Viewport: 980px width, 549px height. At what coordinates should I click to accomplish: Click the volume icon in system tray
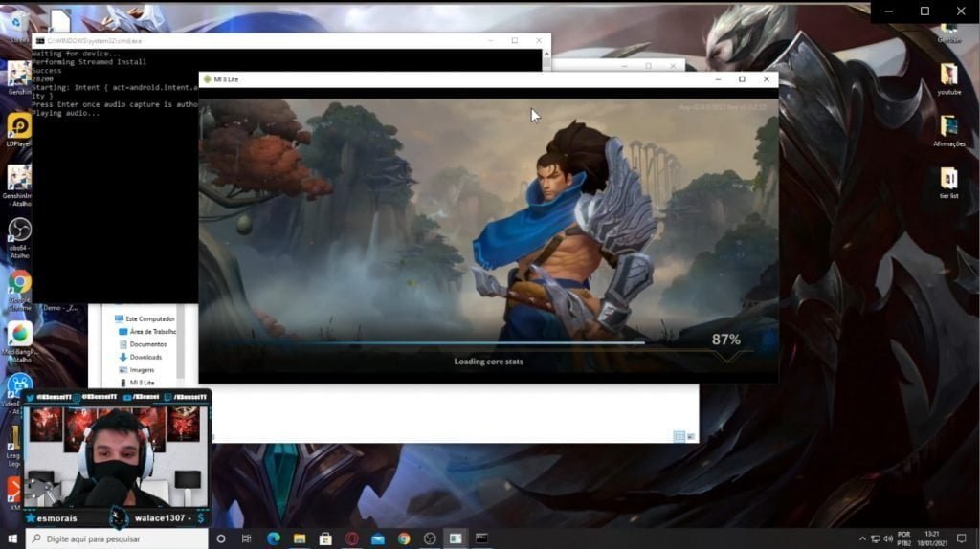coord(888,538)
